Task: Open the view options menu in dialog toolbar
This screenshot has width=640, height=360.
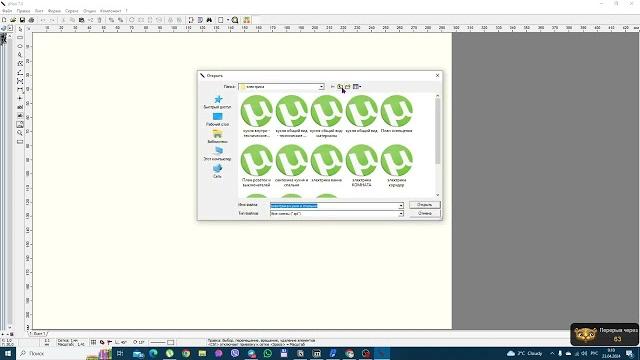Action: 357,87
